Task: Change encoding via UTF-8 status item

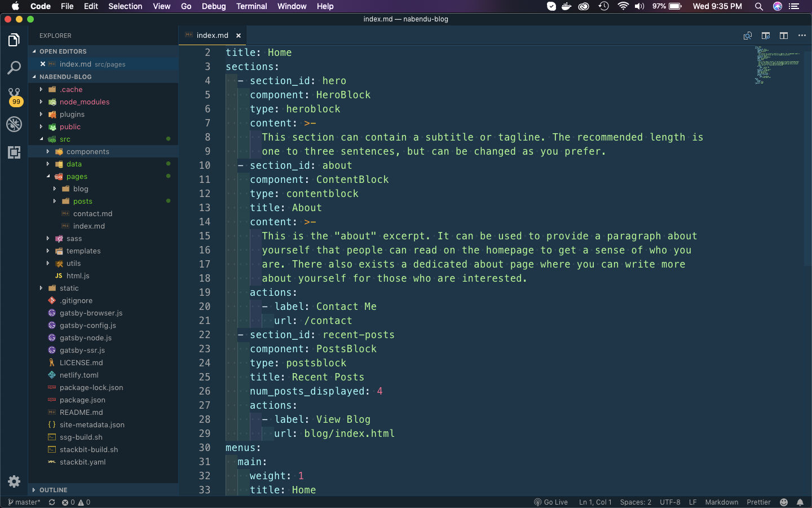Action: pyautogui.click(x=670, y=502)
